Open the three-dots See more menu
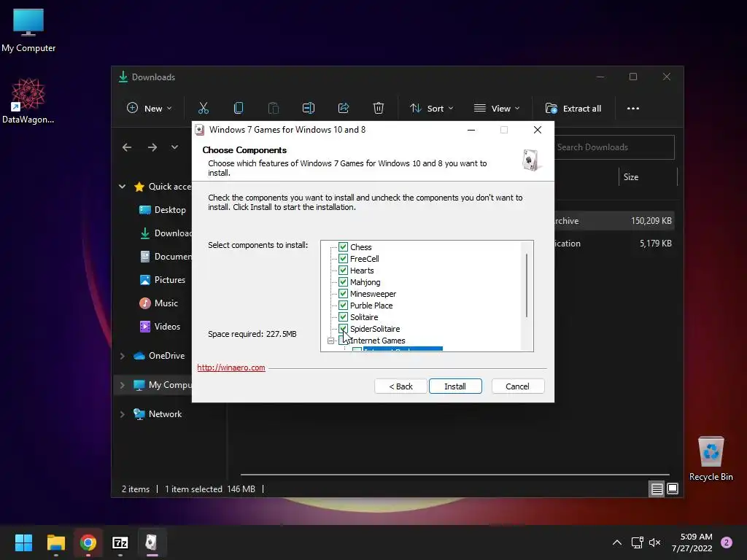This screenshot has width=747, height=560. click(x=632, y=109)
